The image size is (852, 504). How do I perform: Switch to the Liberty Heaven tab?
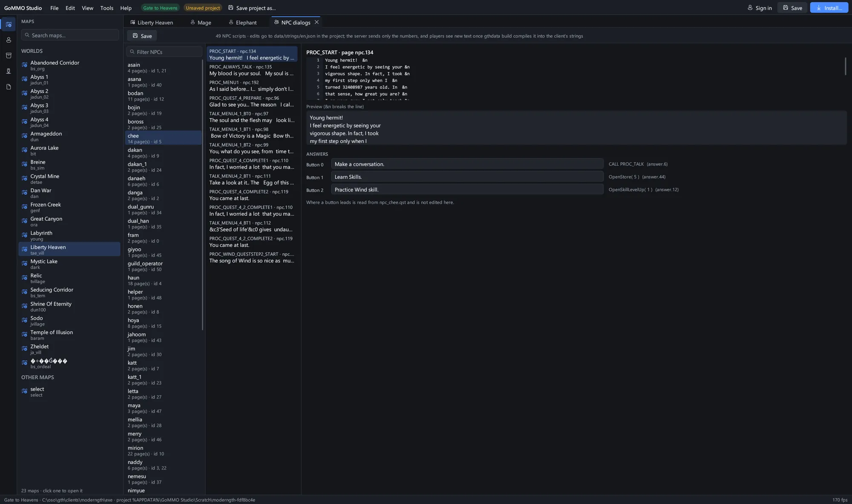coord(152,22)
